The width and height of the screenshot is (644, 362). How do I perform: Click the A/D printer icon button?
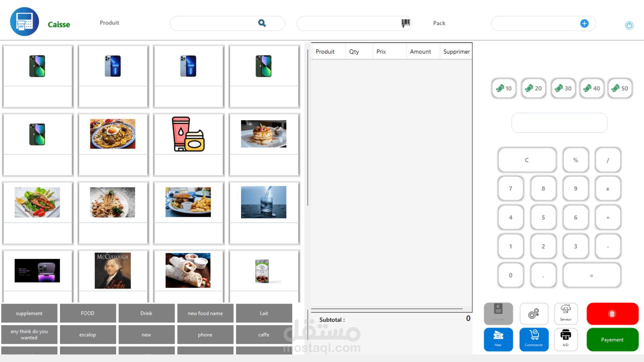coord(566,339)
